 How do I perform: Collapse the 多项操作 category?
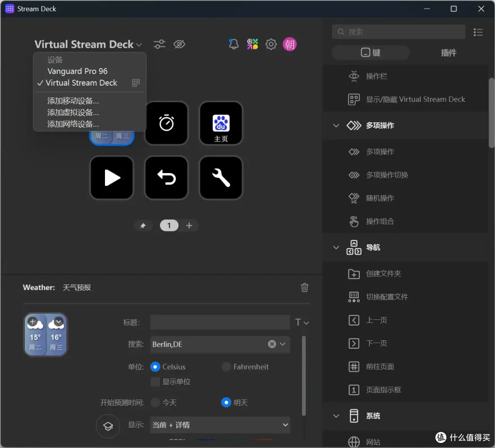tap(336, 126)
